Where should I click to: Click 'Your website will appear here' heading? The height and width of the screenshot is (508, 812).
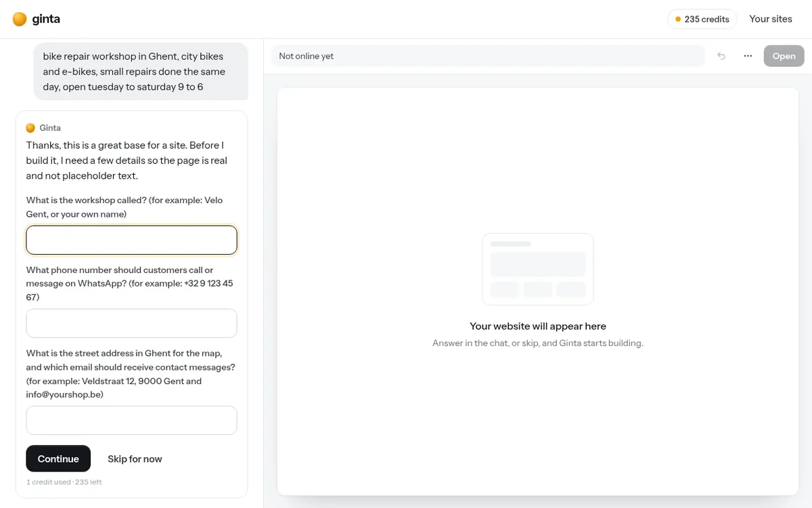tap(538, 326)
